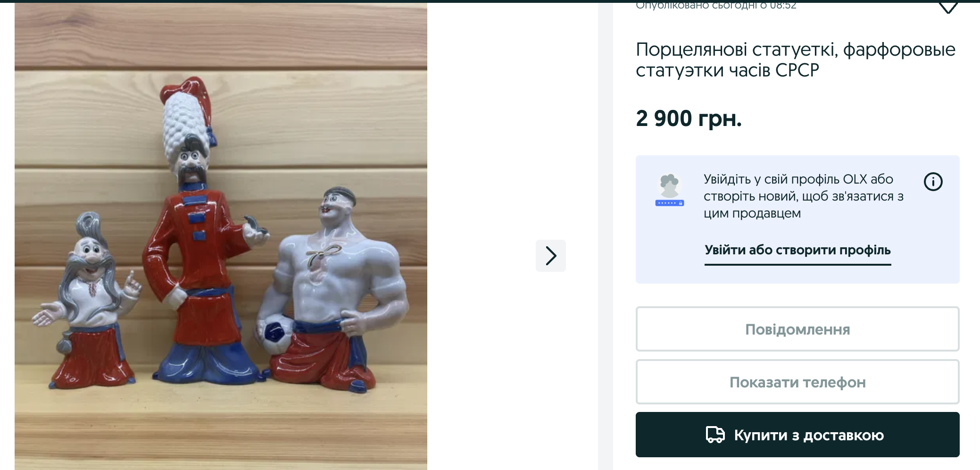
Task: Click the login prompt message text
Action: click(x=804, y=196)
